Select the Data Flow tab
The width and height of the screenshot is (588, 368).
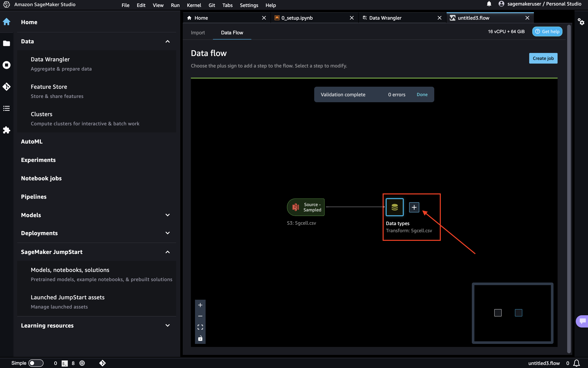coord(232,33)
